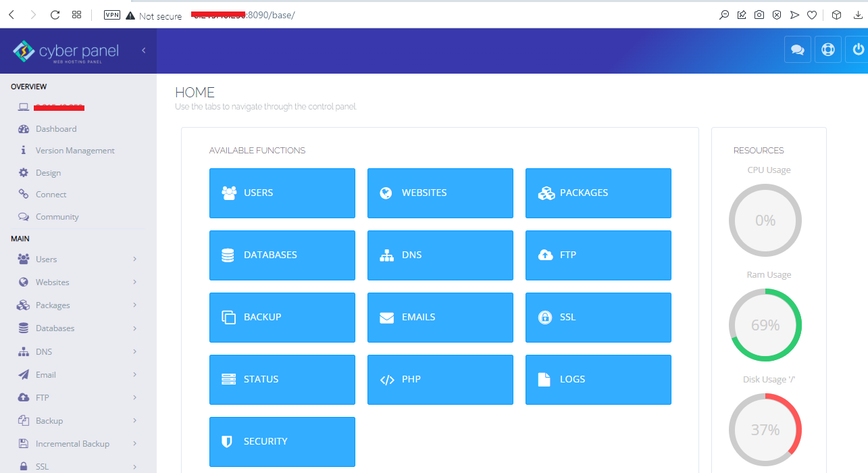The height and width of the screenshot is (473, 868).
Task: Open the Design gear item in sidebar
Action: (48, 173)
